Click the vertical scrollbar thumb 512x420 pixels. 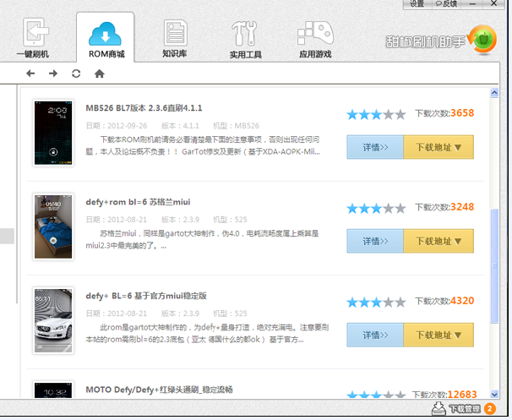(494, 266)
